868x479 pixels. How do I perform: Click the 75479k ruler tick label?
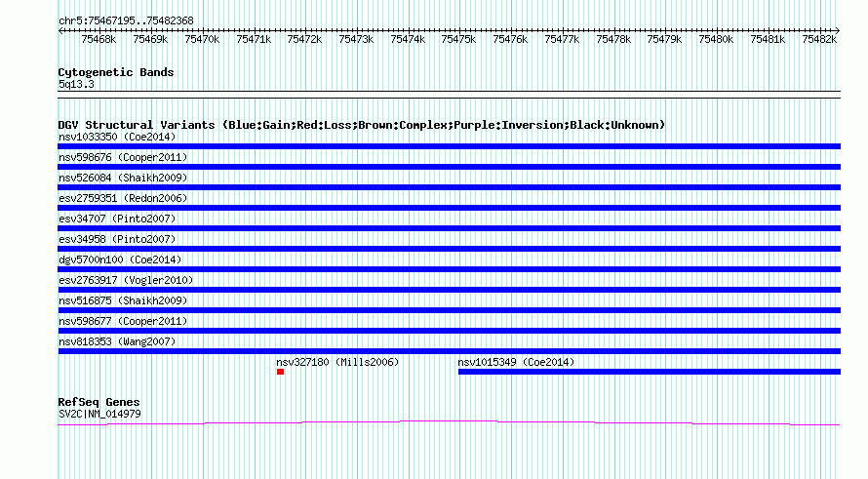664,39
